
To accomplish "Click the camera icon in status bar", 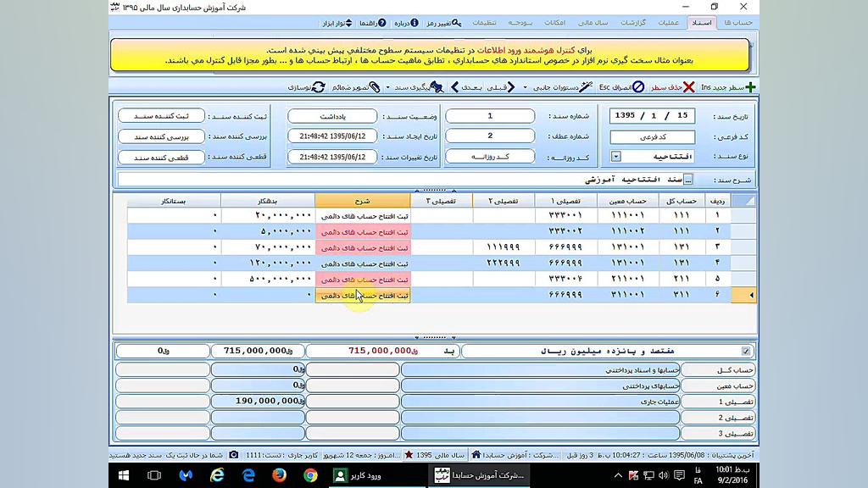I will (x=234, y=455).
